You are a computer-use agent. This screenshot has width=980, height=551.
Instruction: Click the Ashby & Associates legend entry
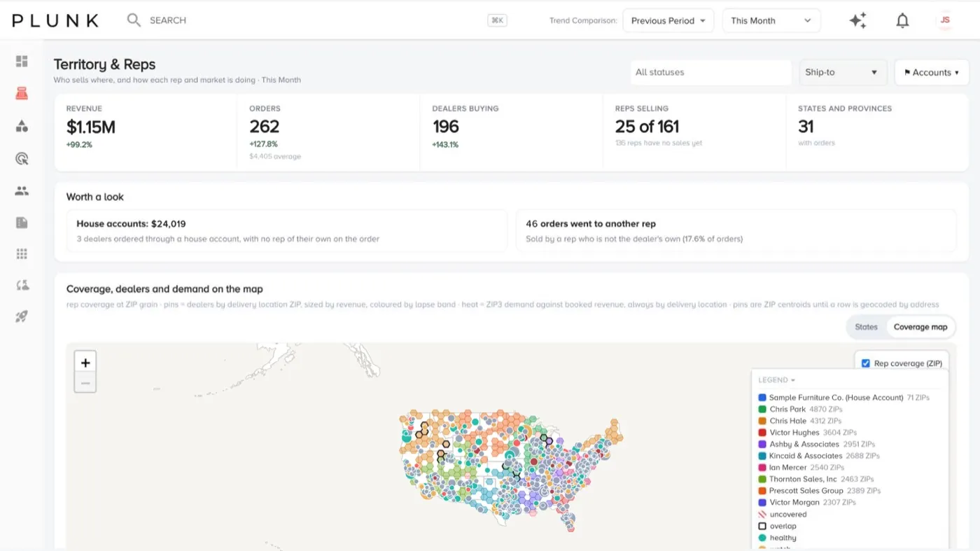click(818, 444)
